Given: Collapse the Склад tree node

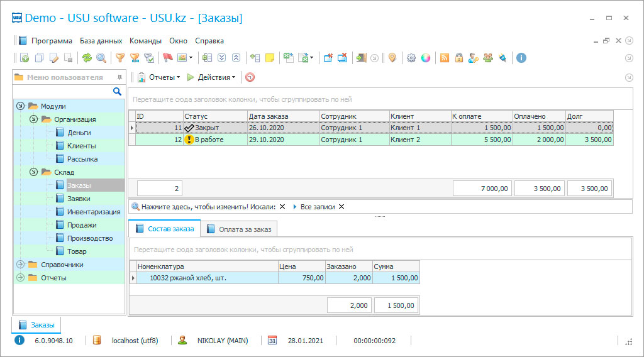Looking at the screenshot, I should point(34,172).
